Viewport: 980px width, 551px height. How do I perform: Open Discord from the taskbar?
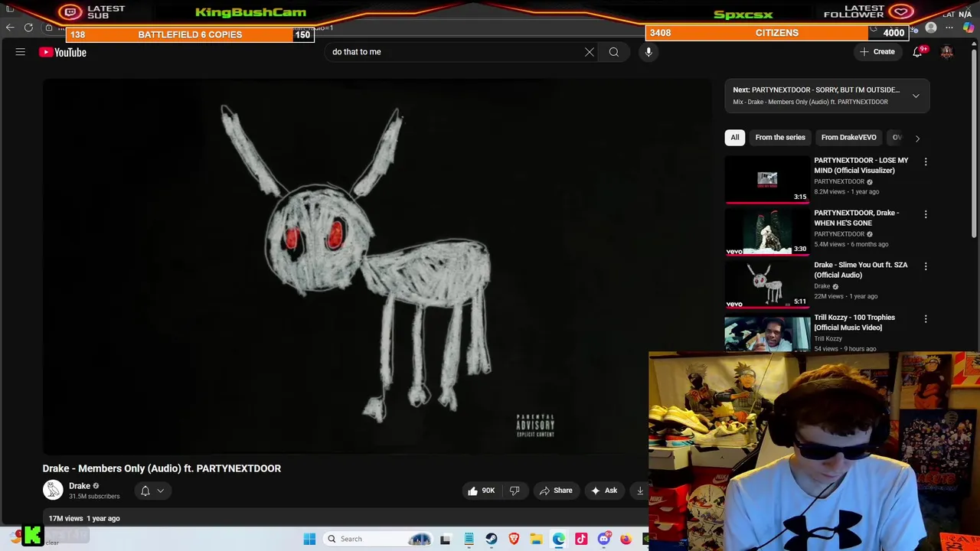coord(603,539)
